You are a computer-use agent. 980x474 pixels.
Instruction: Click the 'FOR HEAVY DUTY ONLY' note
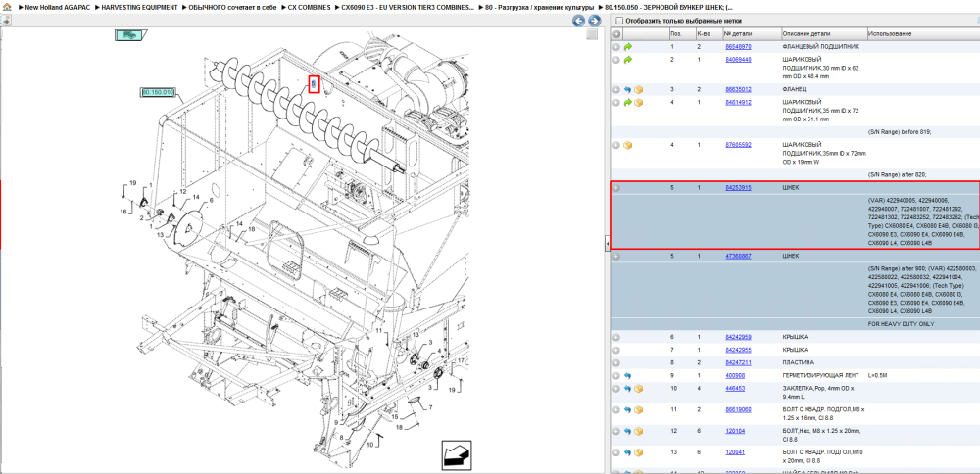[900, 325]
